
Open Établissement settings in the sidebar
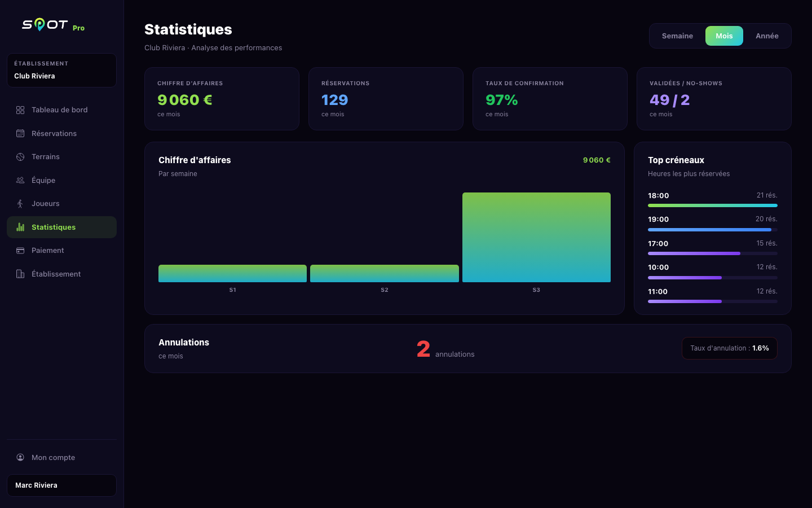pos(61,274)
